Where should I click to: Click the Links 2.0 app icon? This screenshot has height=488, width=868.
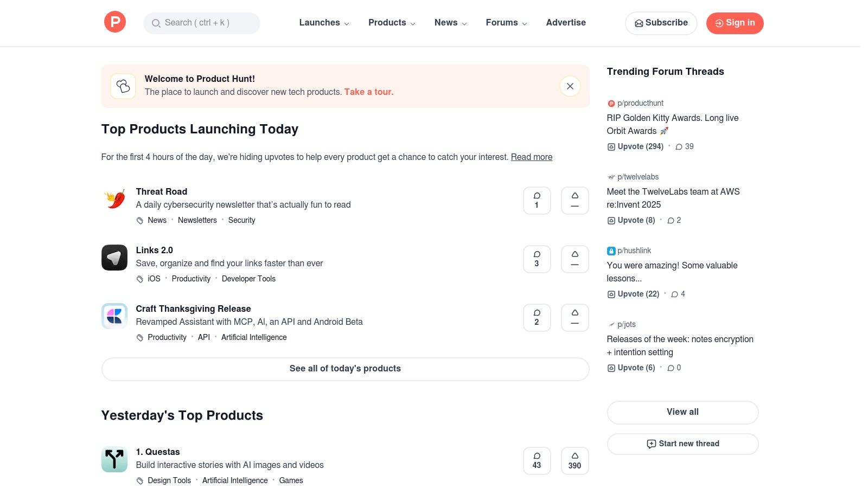tap(114, 258)
